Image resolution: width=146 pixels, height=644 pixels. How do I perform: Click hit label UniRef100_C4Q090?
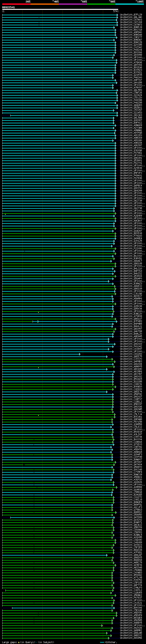[131, 540]
